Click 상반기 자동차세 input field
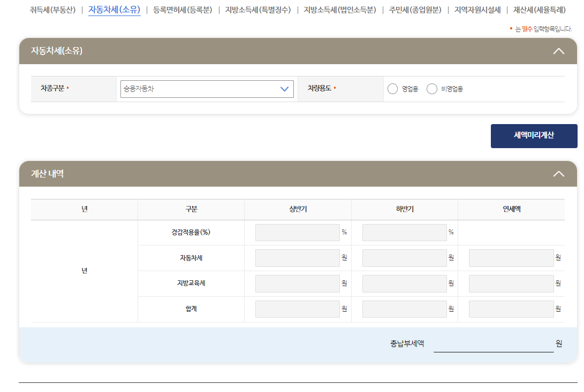The image size is (584, 392). click(x=298, y=258)
